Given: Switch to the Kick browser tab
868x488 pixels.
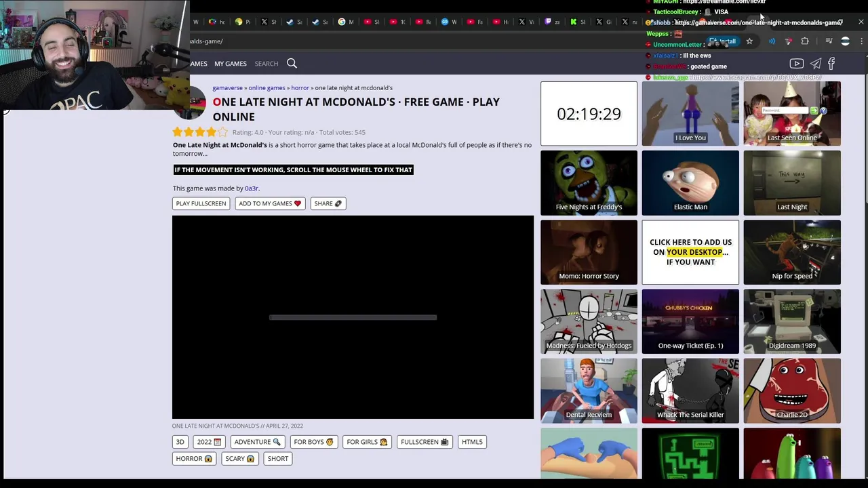Looking at the screenshot, I should tap(578, 22).
